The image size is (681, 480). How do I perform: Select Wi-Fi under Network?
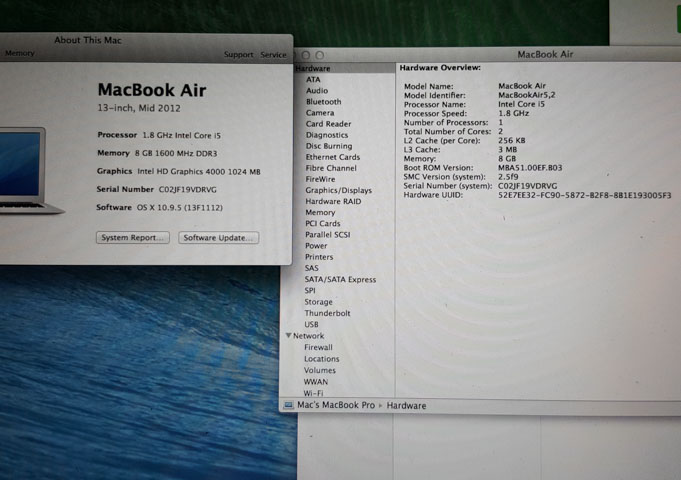point(313,393)
